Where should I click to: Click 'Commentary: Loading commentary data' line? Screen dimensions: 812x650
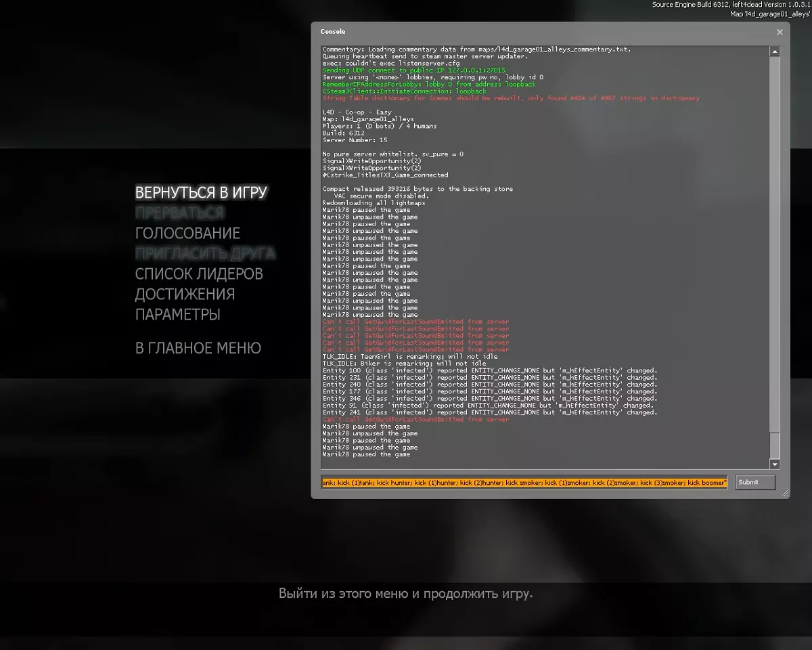coord(477,49)
